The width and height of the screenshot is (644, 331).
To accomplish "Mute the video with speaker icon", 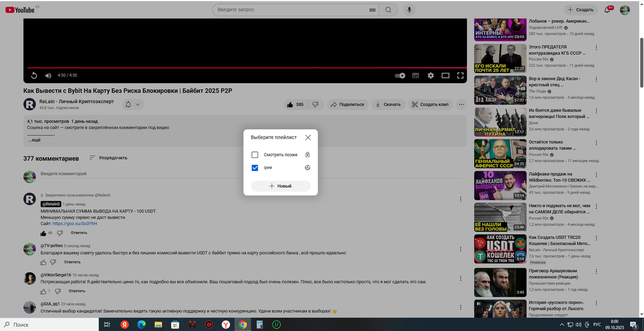I will (x=48, y=75).
